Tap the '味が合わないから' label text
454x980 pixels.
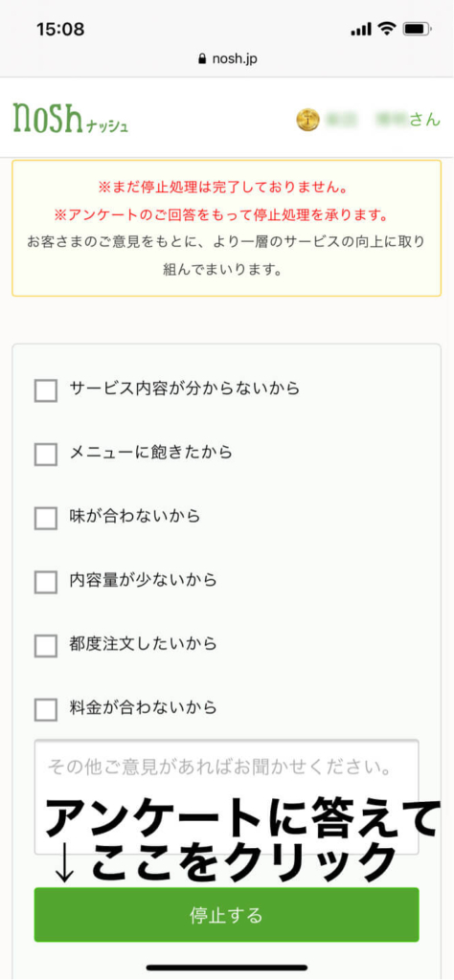[x=134, y=516]
